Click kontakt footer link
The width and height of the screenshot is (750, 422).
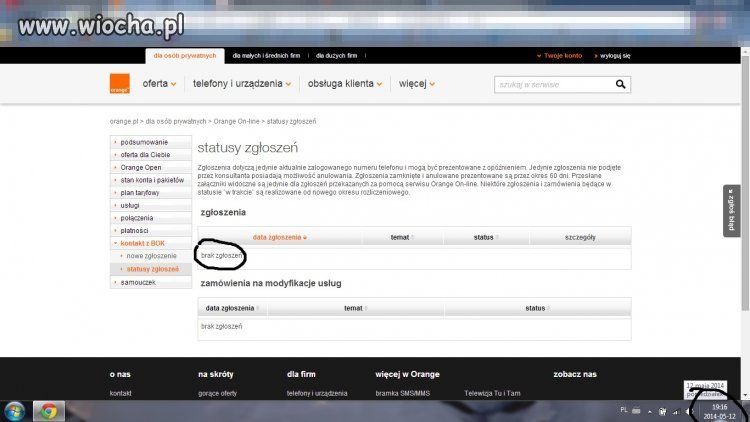click(121, 393)
